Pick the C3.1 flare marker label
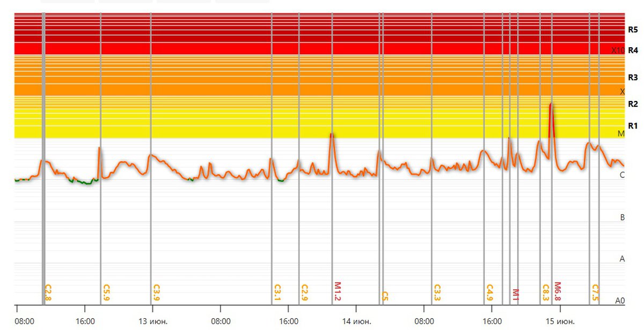Screen dimensions: 644x330 pos(277,292)
